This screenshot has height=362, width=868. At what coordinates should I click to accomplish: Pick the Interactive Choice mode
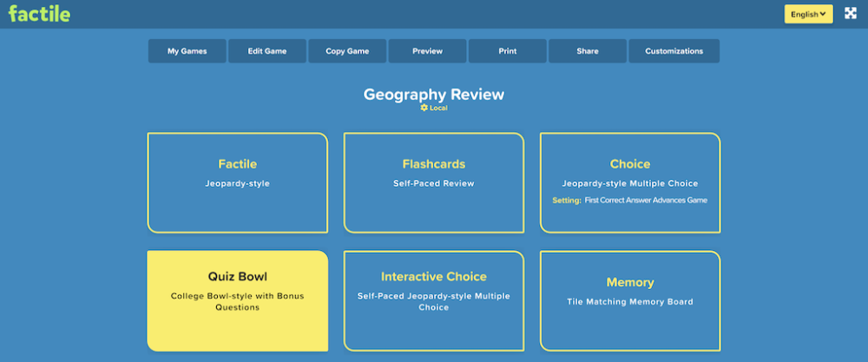(x=434, y=300)
